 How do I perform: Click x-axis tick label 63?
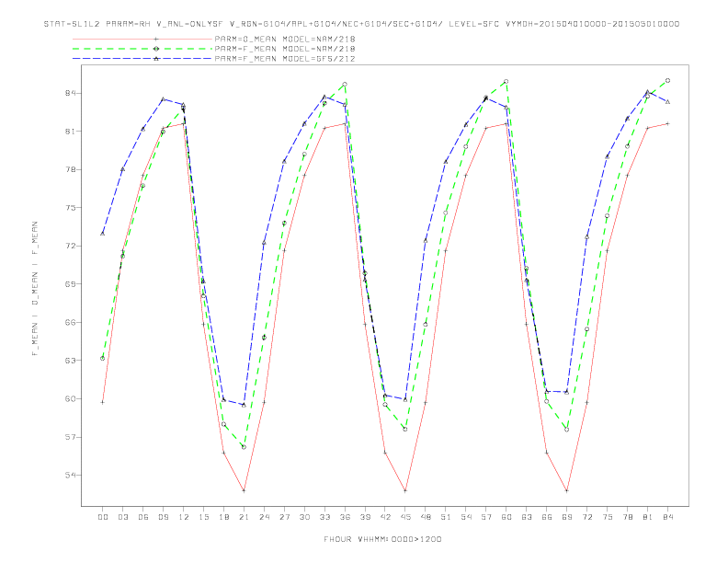[x=527, y=517]
